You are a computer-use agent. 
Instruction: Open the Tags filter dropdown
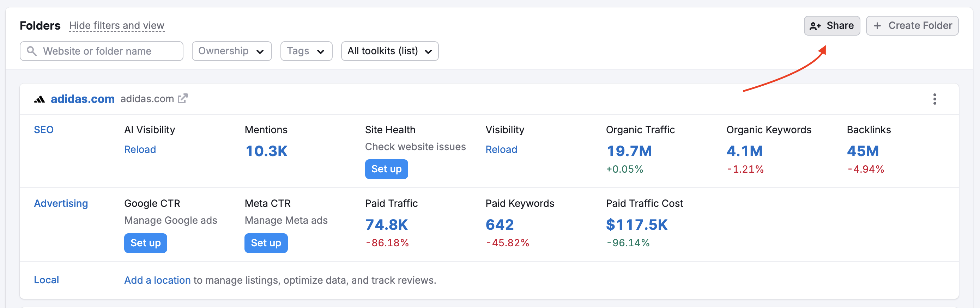point(306,51)
